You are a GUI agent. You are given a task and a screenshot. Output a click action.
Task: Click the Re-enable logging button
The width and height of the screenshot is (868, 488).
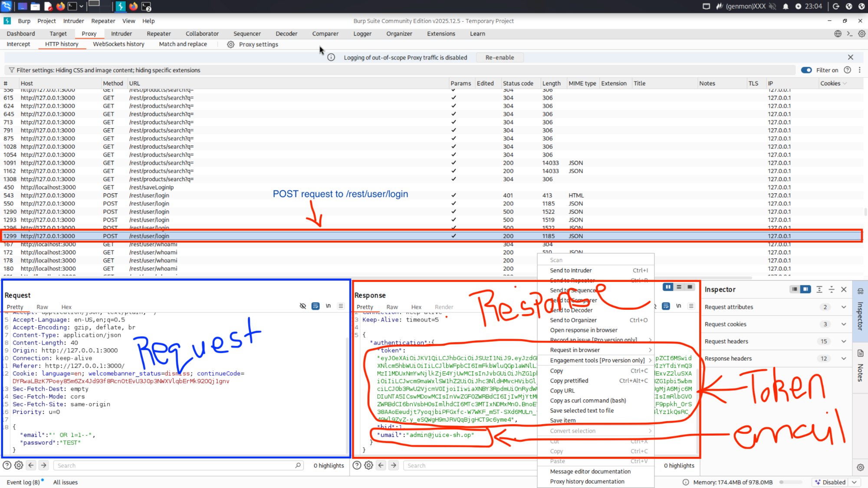(x=500, y=57)
